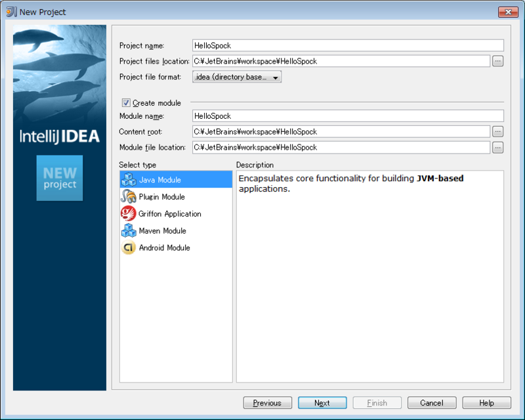Select Plugin Module type text
Viewport: 525px width, 420px height.
161,197
